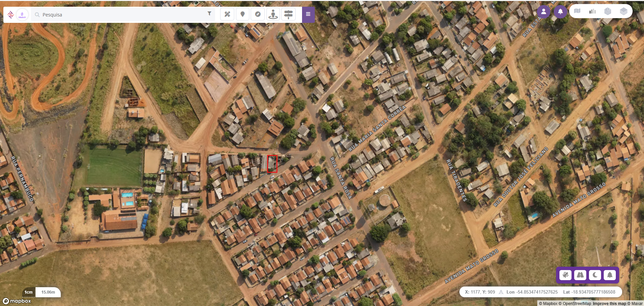Select the signpost directions tool
The height and width of the screenshot is (306, 644).
point(288,14)
